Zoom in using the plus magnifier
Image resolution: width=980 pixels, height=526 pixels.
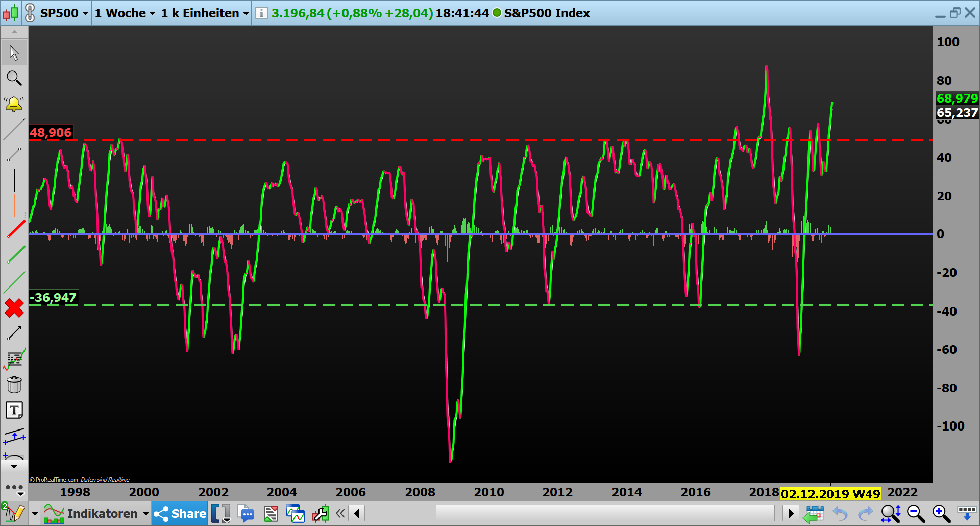[x=941, y=514]
